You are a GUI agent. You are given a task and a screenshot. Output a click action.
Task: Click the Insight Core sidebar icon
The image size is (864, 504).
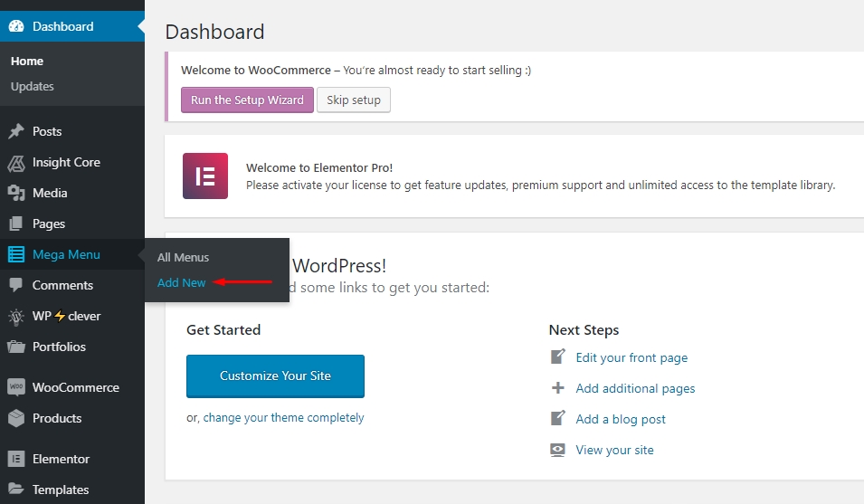pos(16,163)
